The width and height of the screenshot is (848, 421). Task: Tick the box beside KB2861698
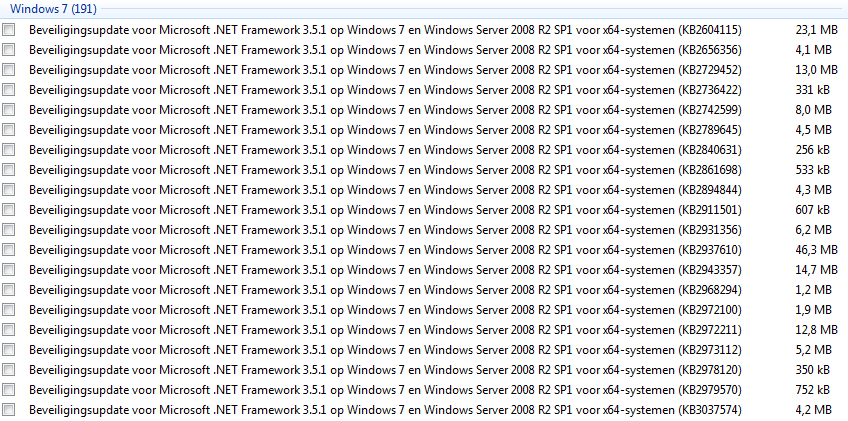click(8, 170)
